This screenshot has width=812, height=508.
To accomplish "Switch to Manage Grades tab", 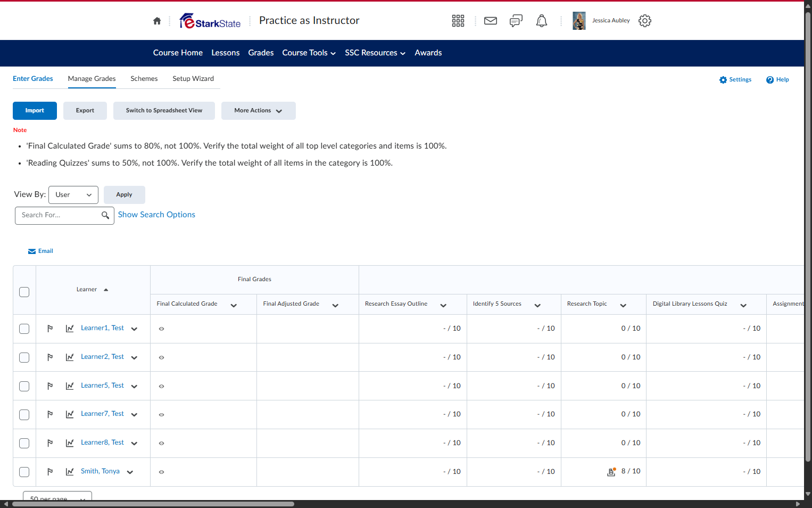I will [92, 79].
